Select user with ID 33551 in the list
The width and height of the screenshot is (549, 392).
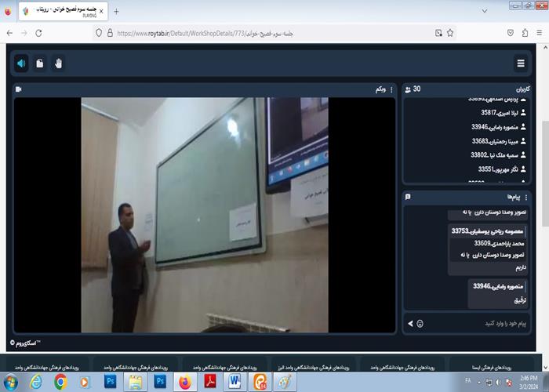click(502, 169)
